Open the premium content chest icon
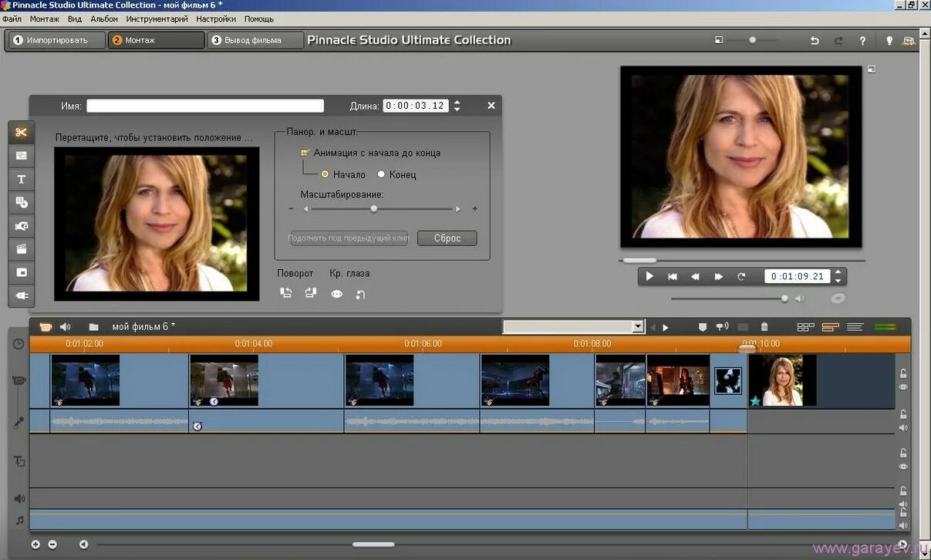 [909, 41]
